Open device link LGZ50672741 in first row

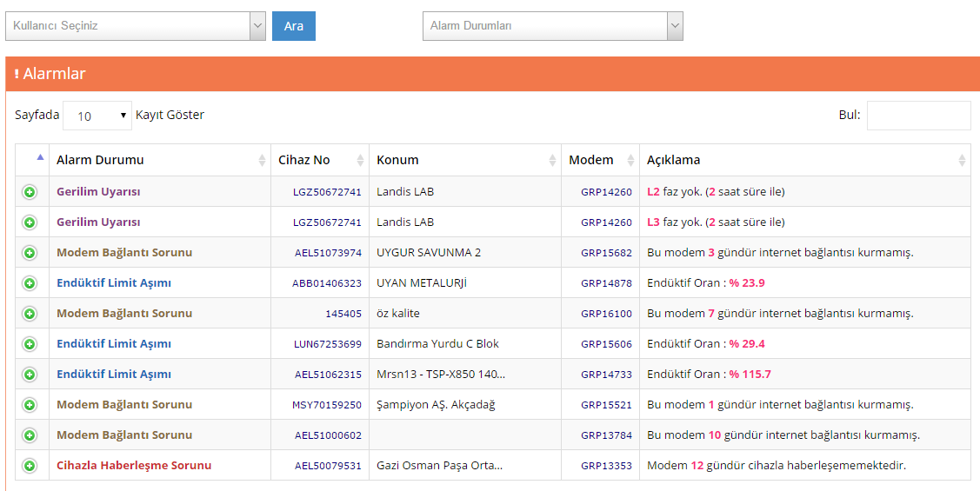[x=327, y=192]
